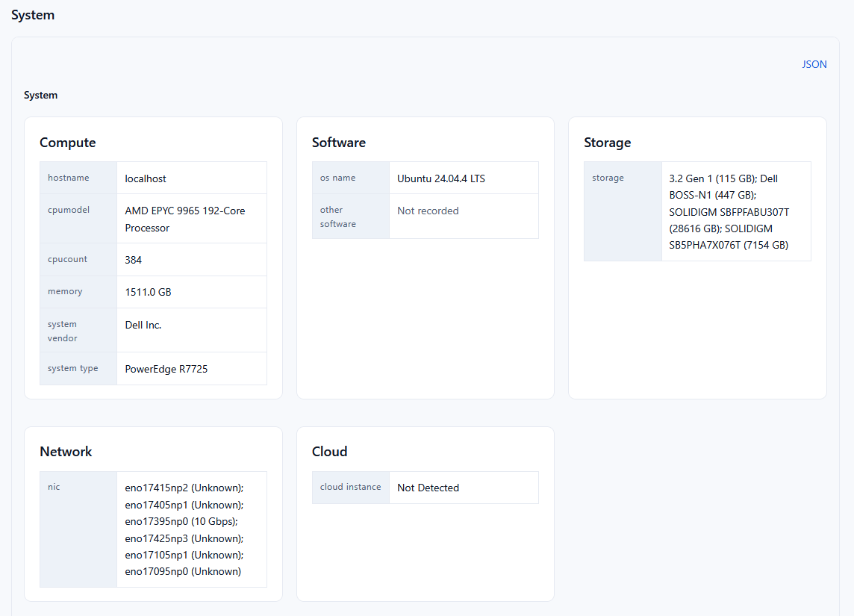Click the hostname field label

click(x=68, y=178)
